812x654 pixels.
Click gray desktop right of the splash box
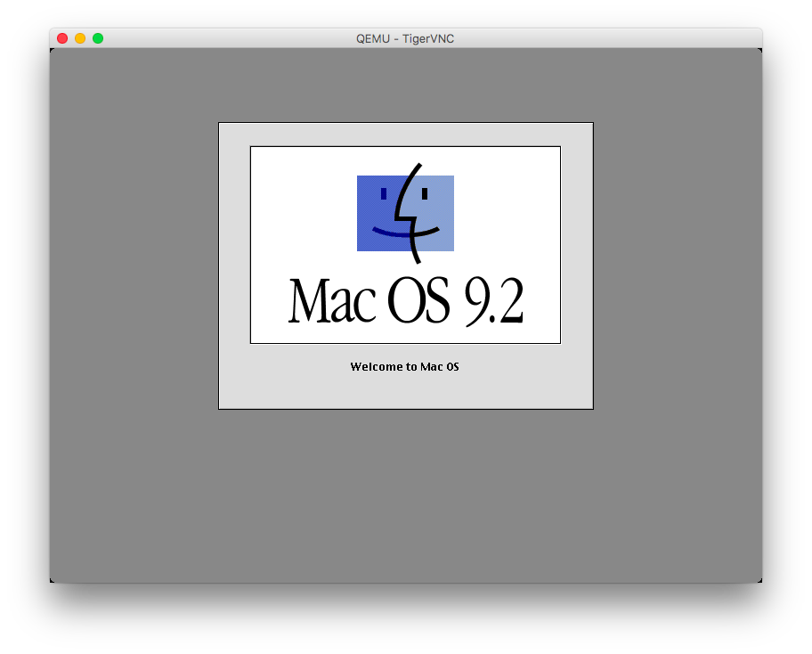[x=677, y=267]
